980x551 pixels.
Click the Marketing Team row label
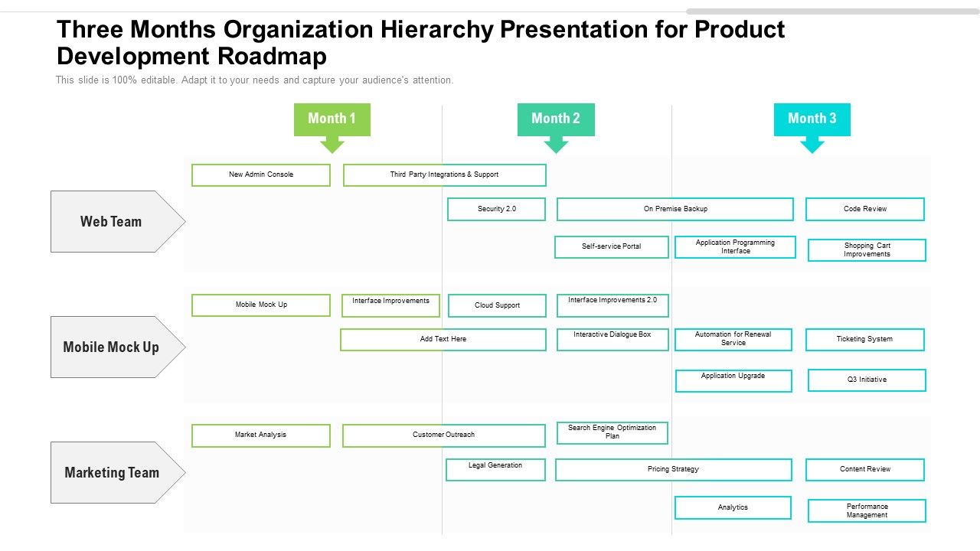coord(118,472)
